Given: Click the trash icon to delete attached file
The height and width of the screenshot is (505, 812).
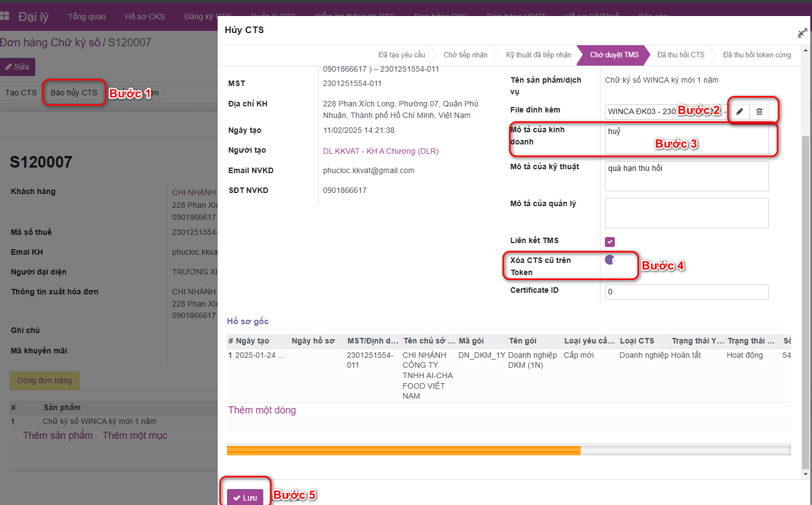Looking at the screenshot, I should [x=759, y=111].
